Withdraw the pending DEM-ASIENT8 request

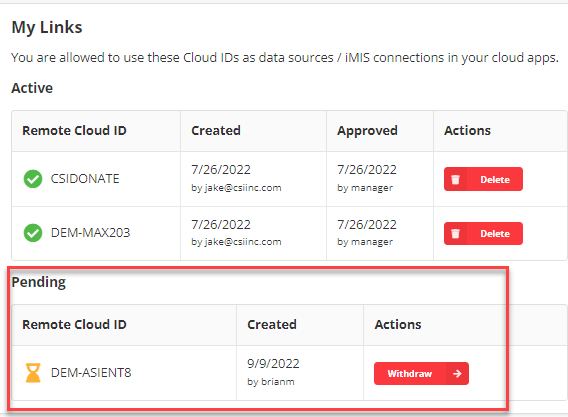[421, 374]
